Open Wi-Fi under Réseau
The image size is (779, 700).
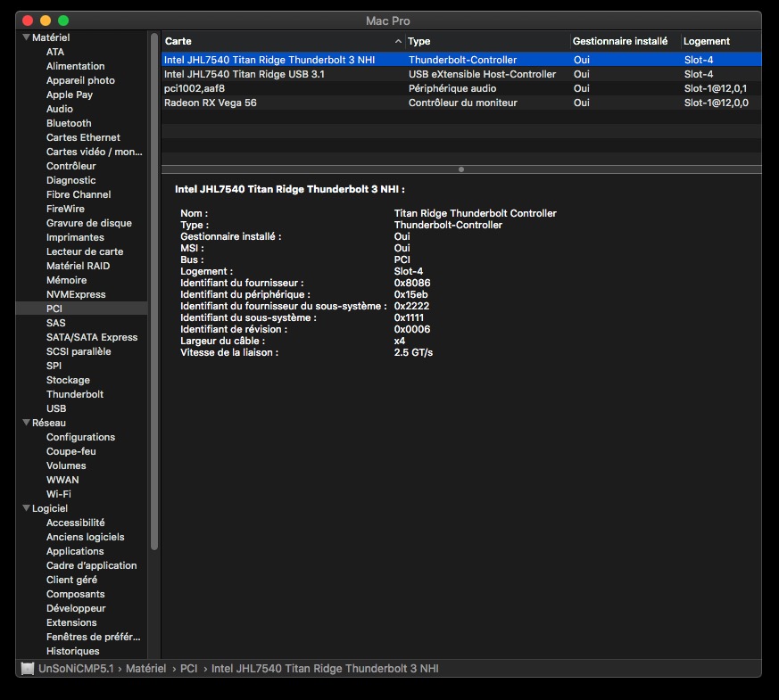tap(59, 495)
